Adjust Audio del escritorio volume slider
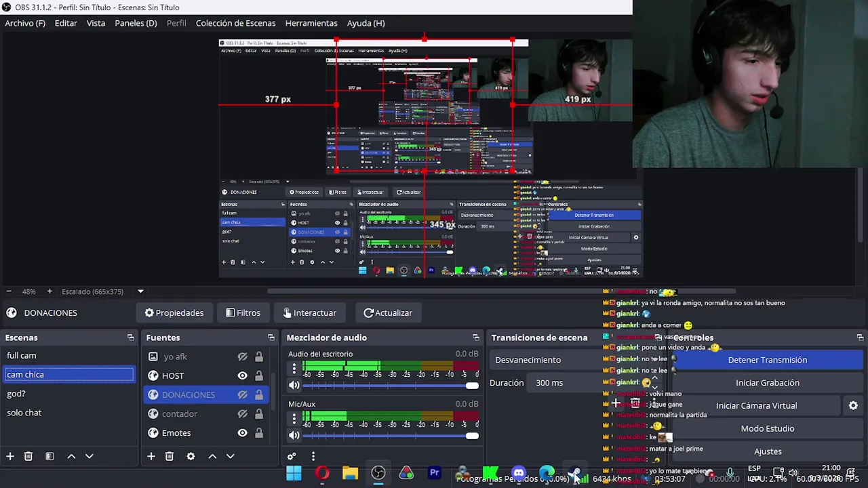 (x=390, y=385)
